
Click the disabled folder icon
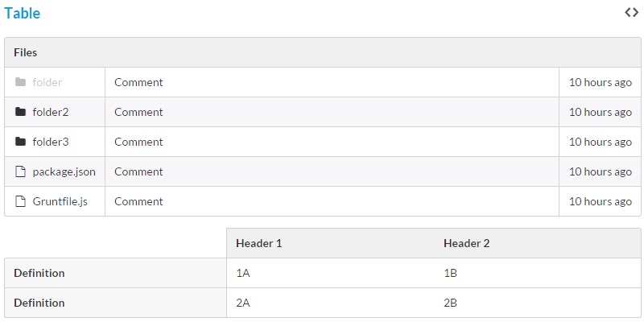pos(21,82)
